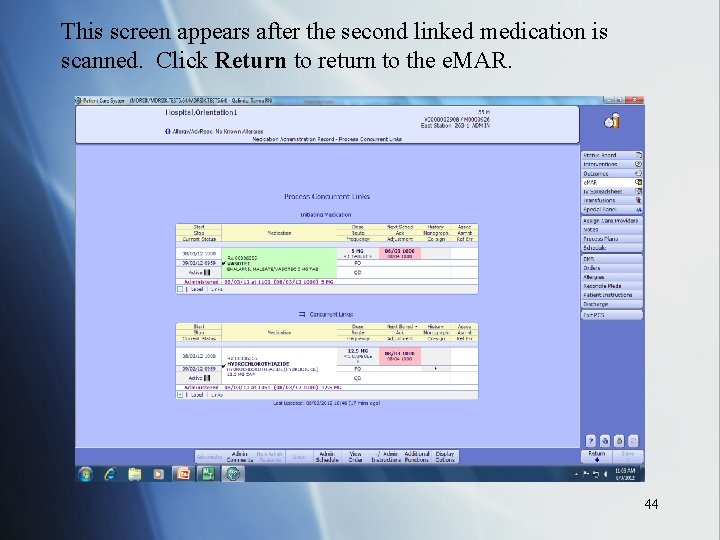Open Interventions from the sidebar

coord(612,164)
